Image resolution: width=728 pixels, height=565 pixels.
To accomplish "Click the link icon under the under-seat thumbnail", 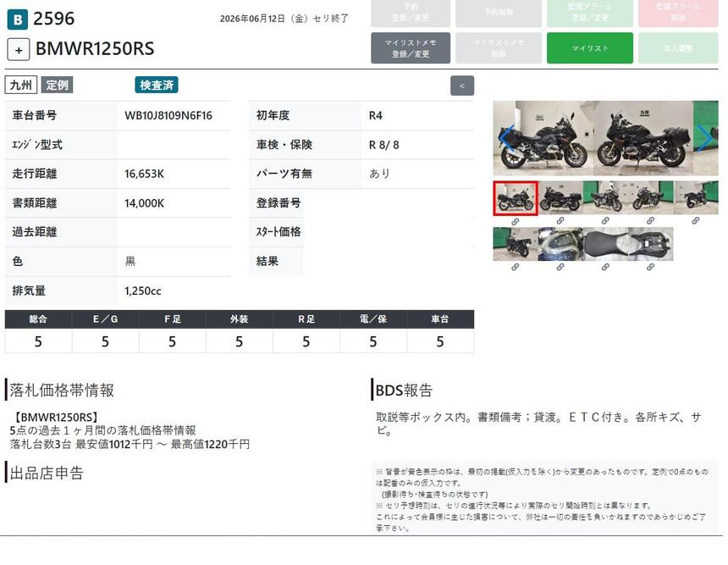I will (650, 267).
